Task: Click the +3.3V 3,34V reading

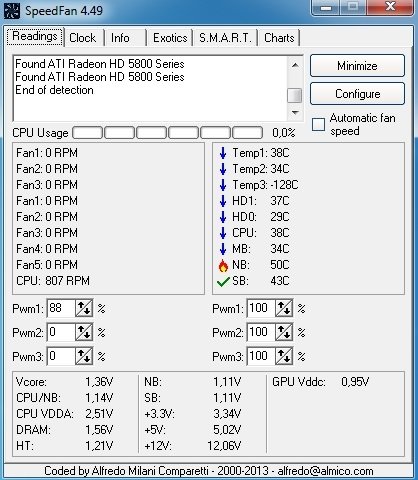Action: pos(193,414)
